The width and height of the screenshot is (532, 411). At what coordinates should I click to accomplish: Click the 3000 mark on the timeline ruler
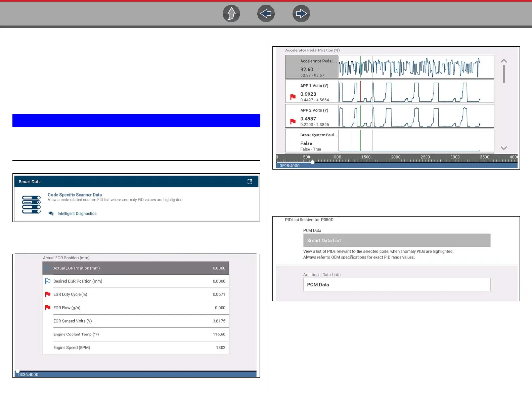(x=455, y=157)
